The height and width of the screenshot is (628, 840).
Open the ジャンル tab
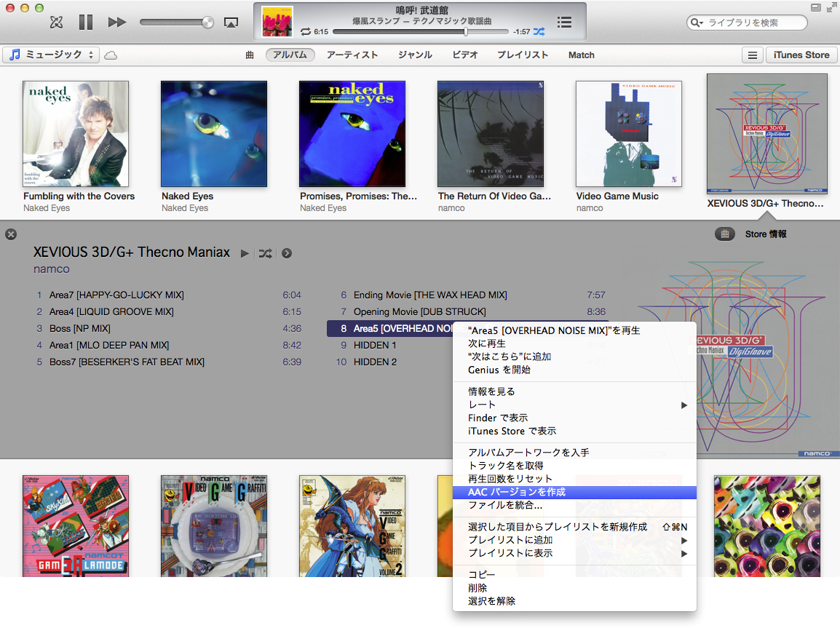(x=415, y=55)
